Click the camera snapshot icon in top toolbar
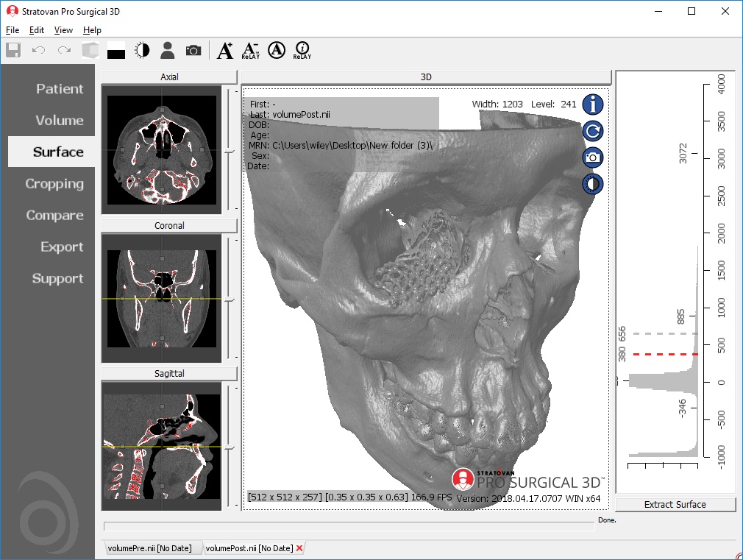The image size is (743, 560). pyautogui.click(x=193, y=50)
